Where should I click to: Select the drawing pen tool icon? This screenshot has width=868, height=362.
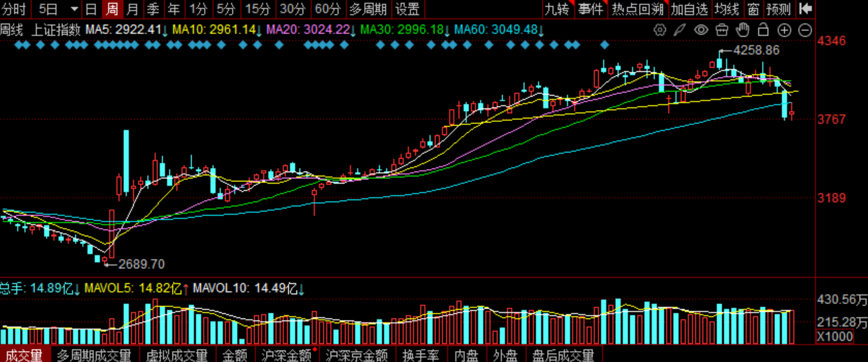pos(679,30)
